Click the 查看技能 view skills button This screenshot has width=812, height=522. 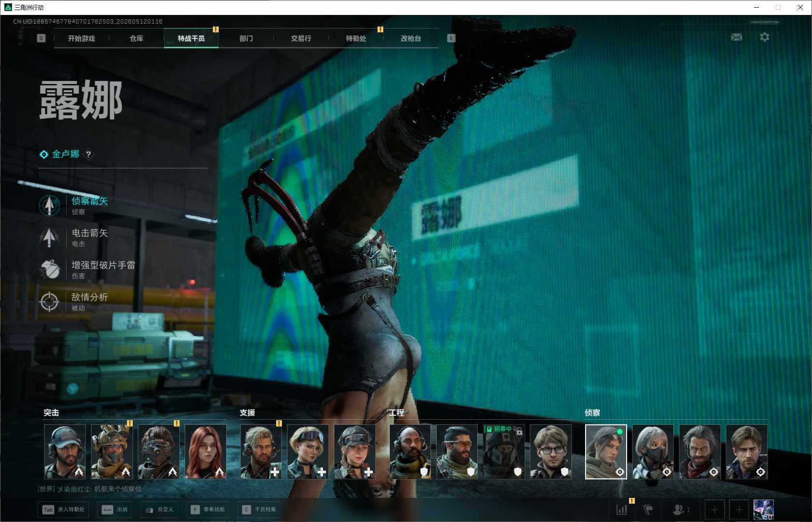coord(208,509)
